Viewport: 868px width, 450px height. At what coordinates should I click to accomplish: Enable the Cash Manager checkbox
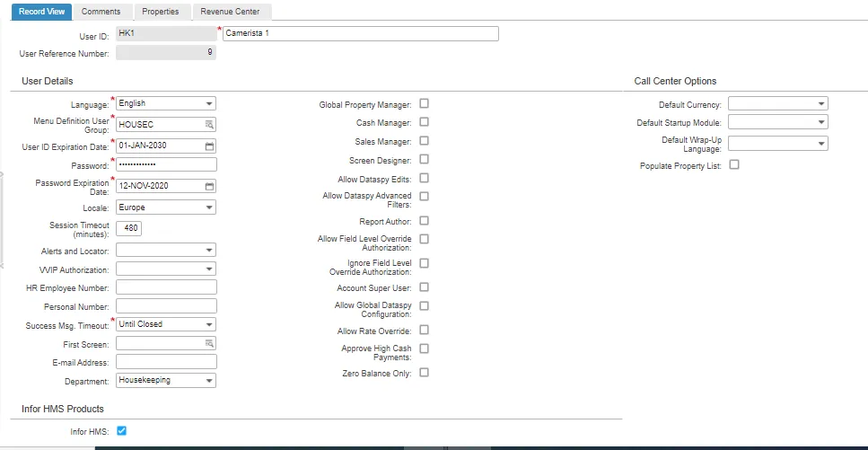pos(424,122)
